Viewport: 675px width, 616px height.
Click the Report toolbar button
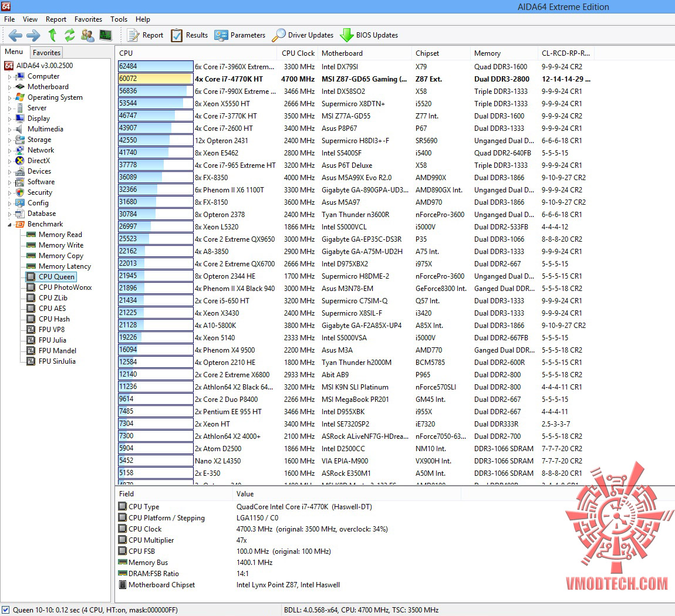146,35
